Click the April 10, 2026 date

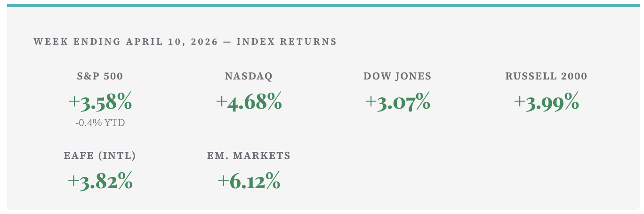click(x=172, y=41)
